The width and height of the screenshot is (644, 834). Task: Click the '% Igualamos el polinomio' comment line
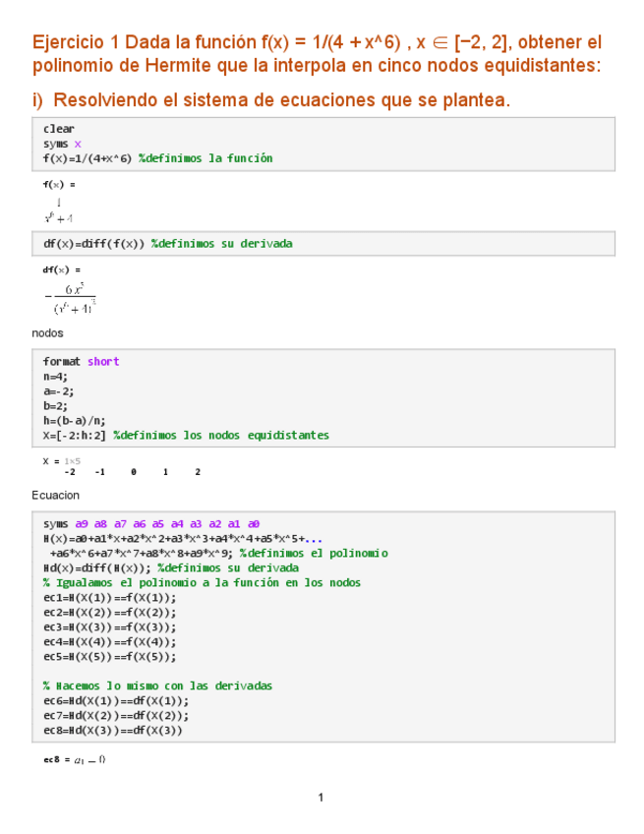pyautogui.click(x=202, y=582)
